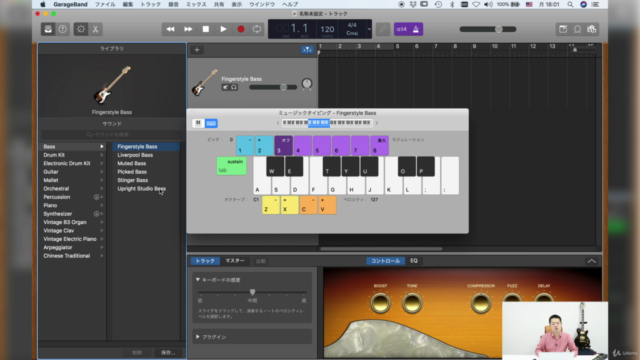
Task: Add a new track with plus button
Action: [x=197, y=50]
